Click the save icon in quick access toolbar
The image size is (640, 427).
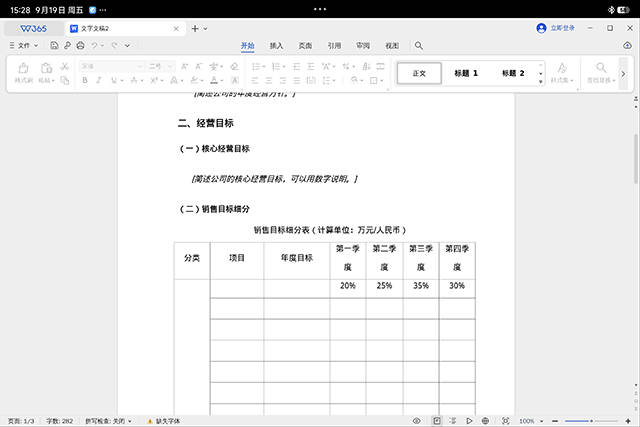point(52,46)
